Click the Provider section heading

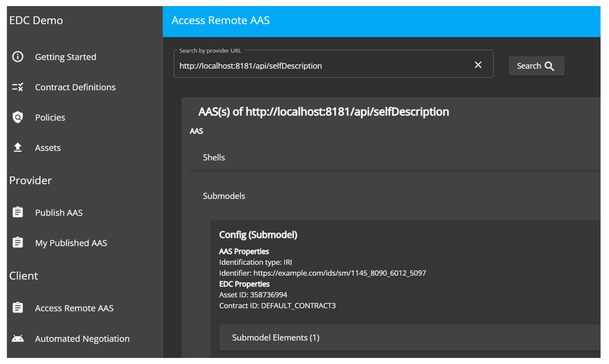30,181
